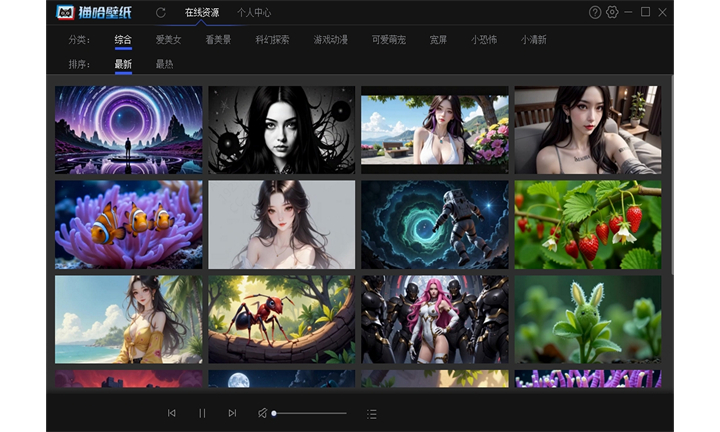Click the 猫哈壁纸 app logo
720x432 pixels.
click(94, 12)
